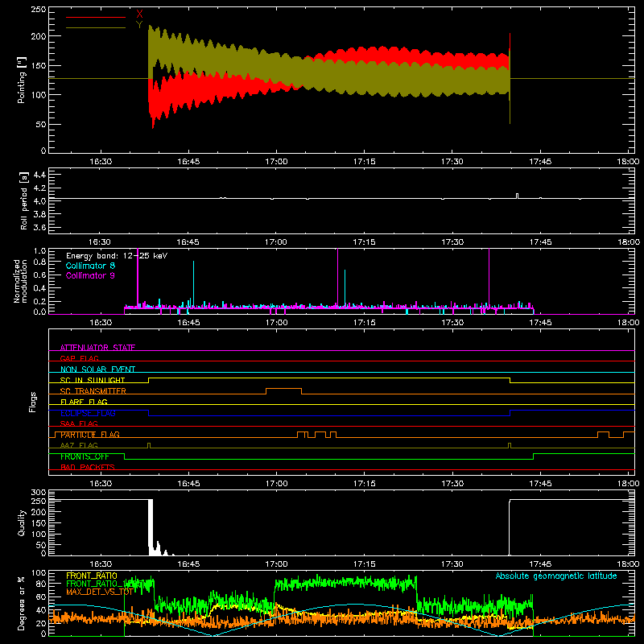Click the 17:15 label under the modulation panel

coord(365,323)
